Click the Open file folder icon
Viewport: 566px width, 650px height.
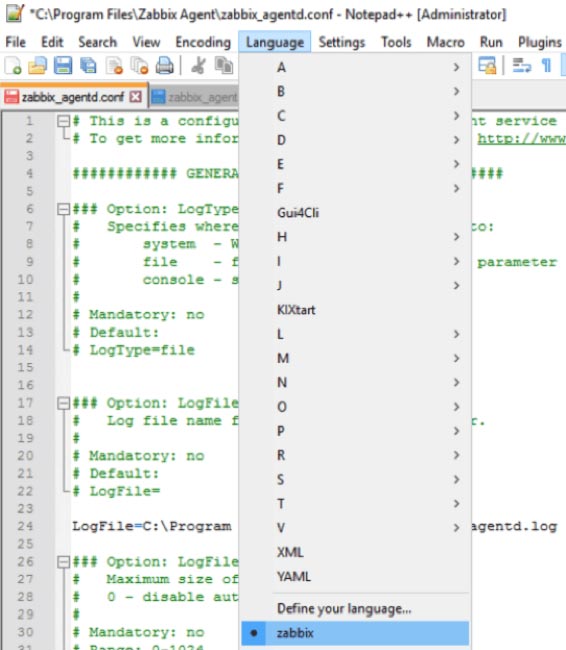pyautogui.click(x=37, y=65)
